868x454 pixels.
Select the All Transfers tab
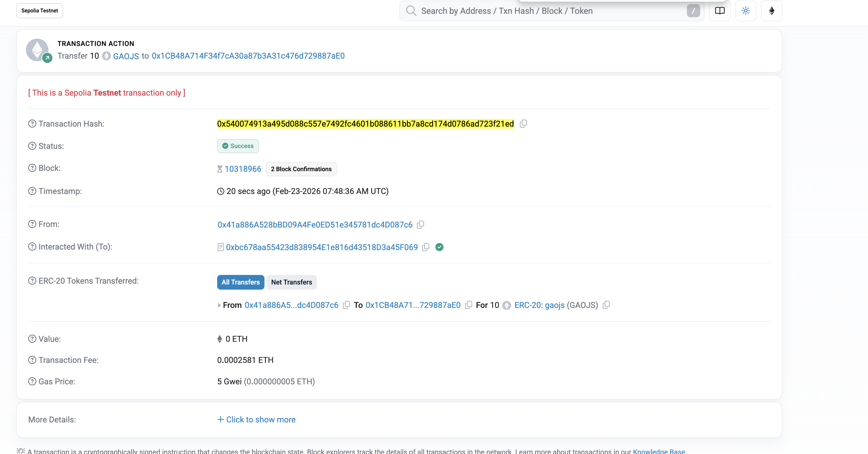point(240,282)
